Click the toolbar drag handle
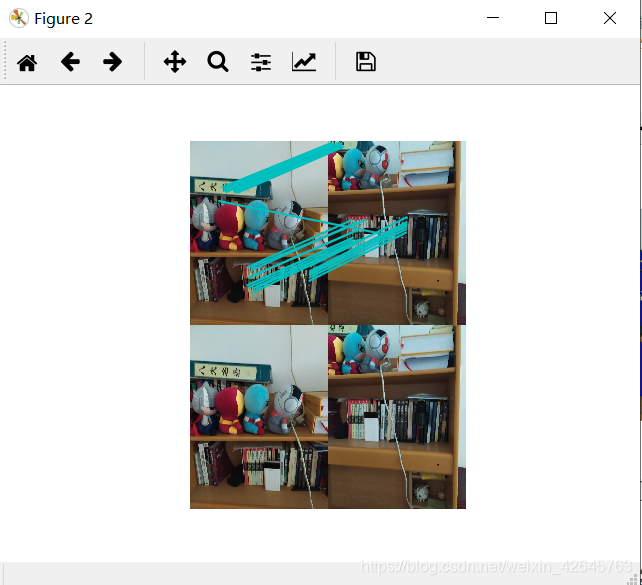The image size is (642, 585). [x=5, y=61]
